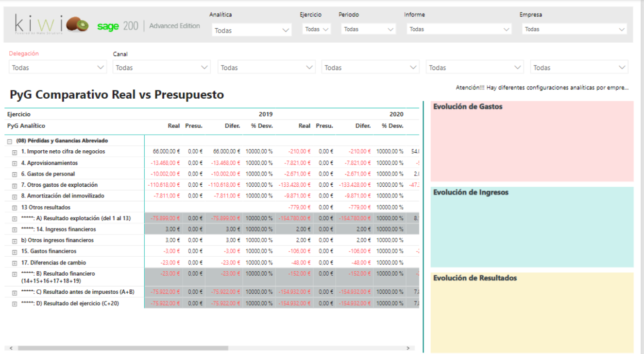Image resolution: width=644 pixels, height=354 pixels.
Task: Select 2020 Real -7.821,00 € for Aprovisionamientos
Action: tap(297, 163)
